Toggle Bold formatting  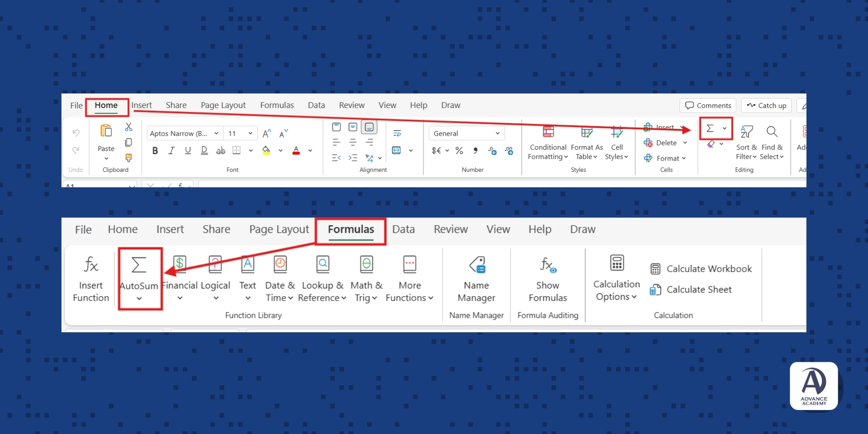pyautogui.click(x=155, y=151)
